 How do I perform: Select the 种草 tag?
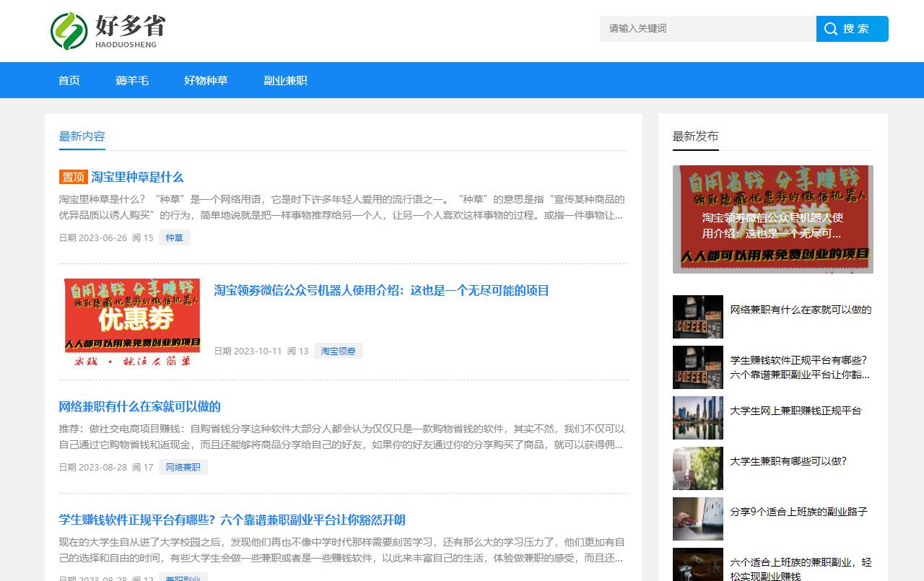pos(175,237)
